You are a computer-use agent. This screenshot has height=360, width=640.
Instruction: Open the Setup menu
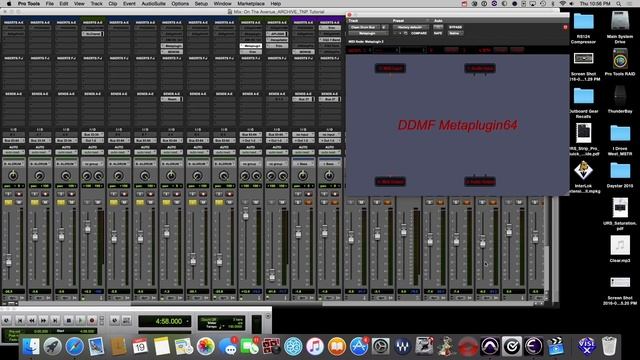(x=201, y=3)
